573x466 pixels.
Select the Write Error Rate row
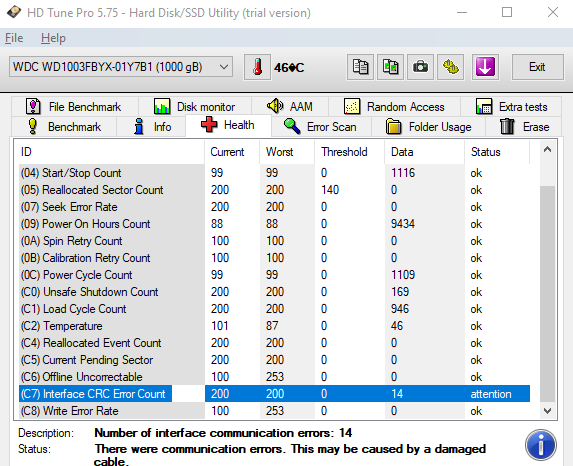274,411
